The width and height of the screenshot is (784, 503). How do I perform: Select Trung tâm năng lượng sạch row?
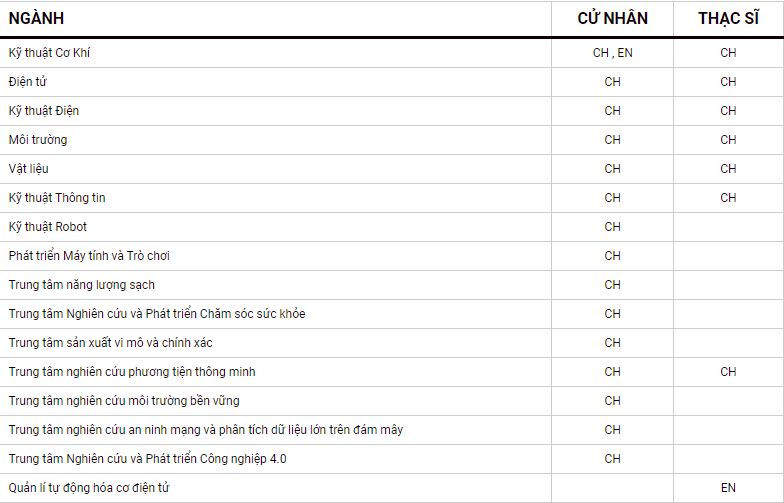click(x=82, y=285)
